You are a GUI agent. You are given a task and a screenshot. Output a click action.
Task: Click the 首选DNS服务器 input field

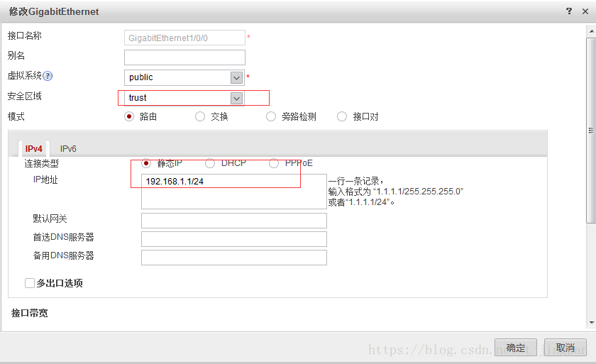pos(233,239)
